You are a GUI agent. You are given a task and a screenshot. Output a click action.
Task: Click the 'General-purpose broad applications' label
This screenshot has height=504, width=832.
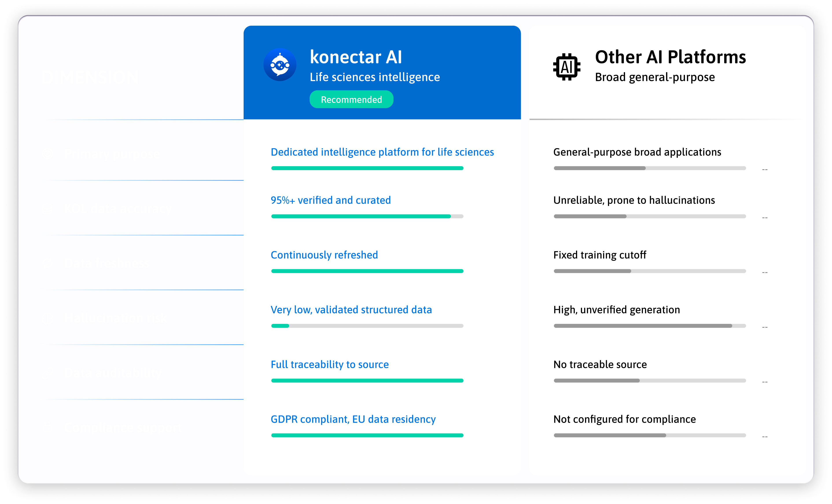(x=637, y=152)
